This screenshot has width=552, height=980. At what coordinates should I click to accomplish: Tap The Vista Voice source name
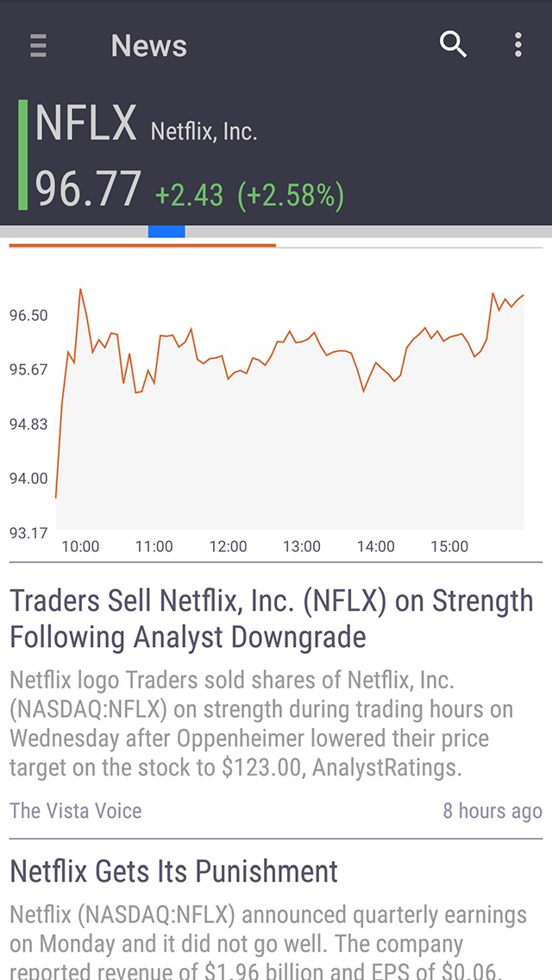[75, 811]
